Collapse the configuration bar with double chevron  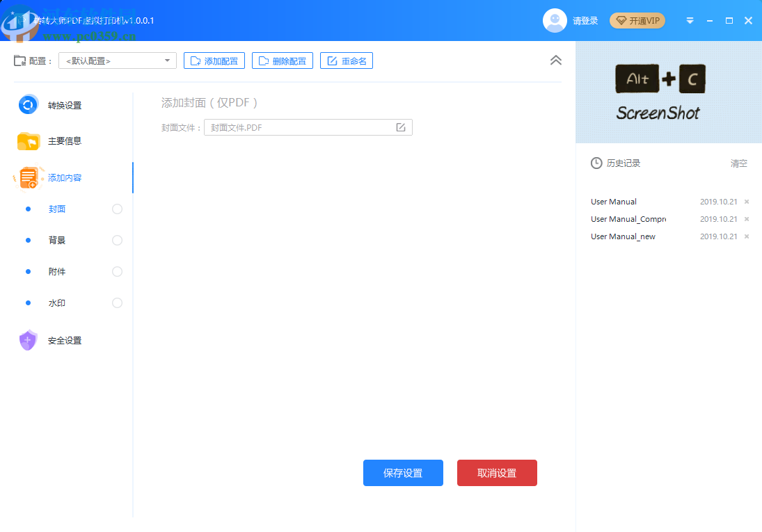(x=555, y=61)
